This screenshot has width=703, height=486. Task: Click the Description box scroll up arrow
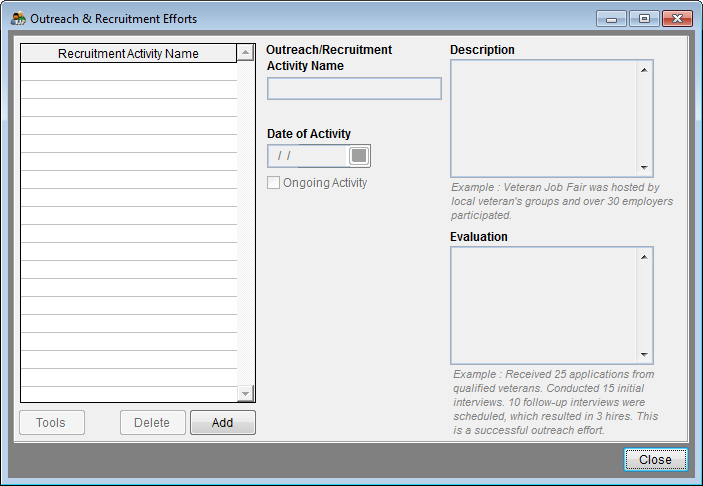click(x=644, y=70)
